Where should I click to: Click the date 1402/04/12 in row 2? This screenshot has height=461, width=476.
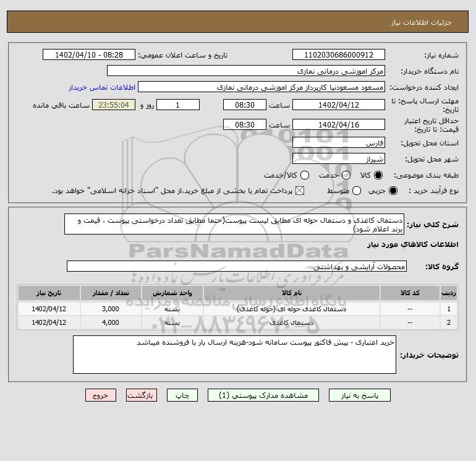pyautogui.click(x=49, y=323)
